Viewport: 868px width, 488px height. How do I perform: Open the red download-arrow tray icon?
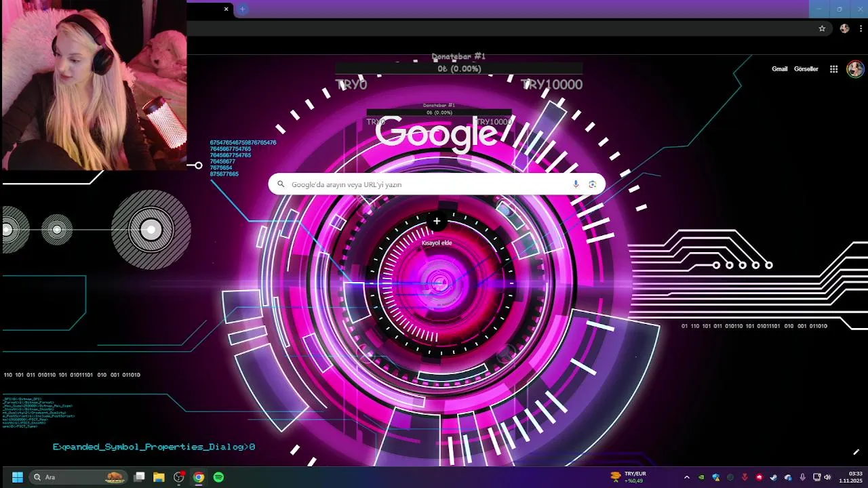click(745, 477)
